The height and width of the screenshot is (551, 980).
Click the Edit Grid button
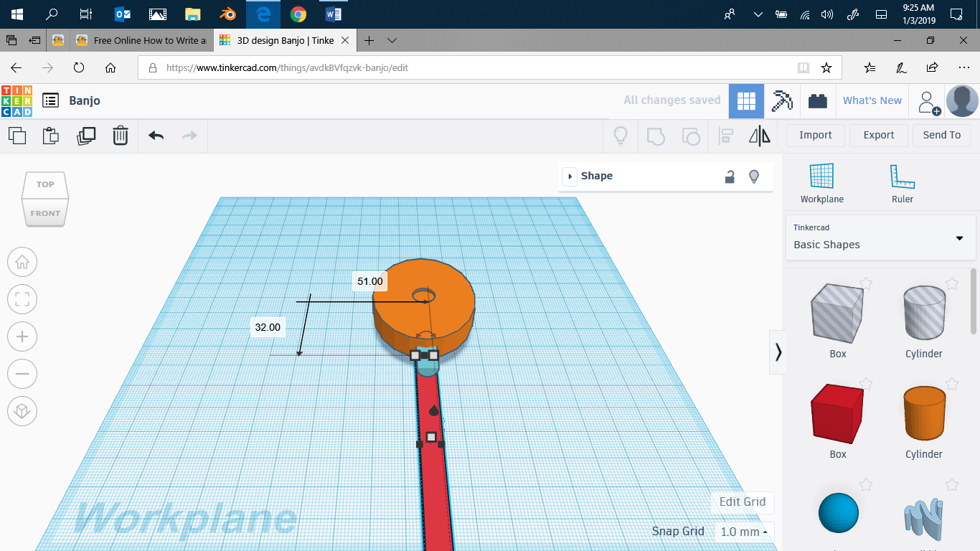coord(743,501)
